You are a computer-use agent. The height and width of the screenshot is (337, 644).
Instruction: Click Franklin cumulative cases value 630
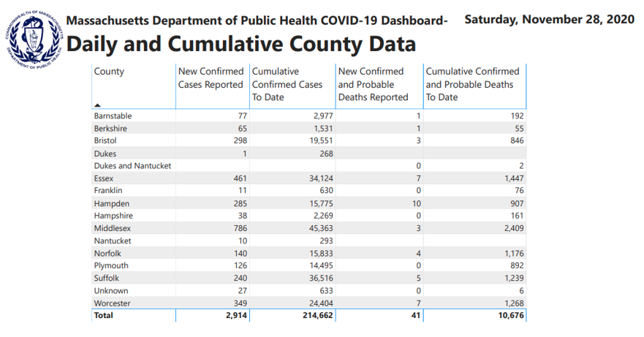coord(326,190)
